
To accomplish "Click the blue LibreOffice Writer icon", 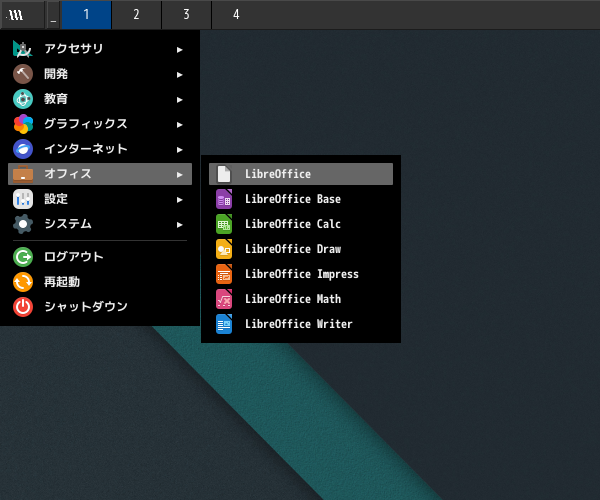I will (x=224, y=324).
